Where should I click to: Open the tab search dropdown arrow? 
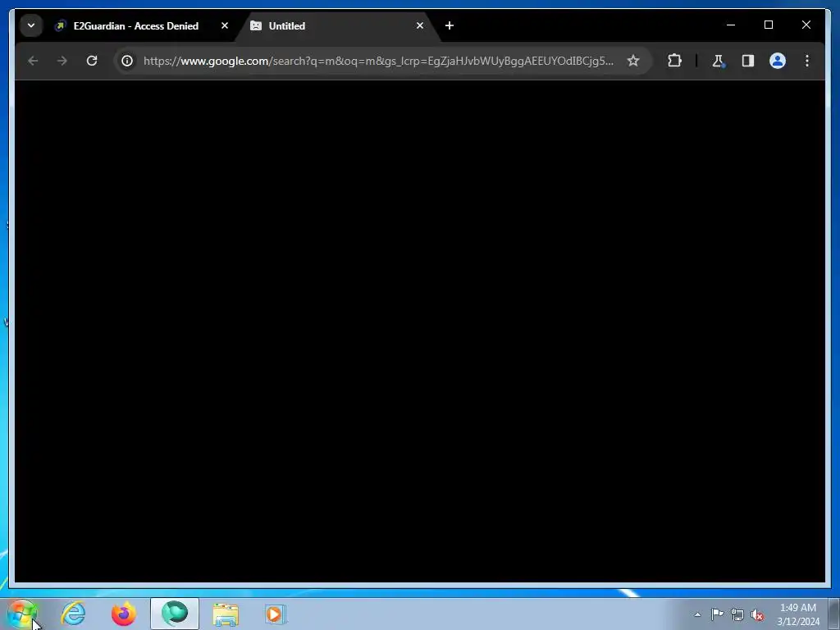click(31, 25)
